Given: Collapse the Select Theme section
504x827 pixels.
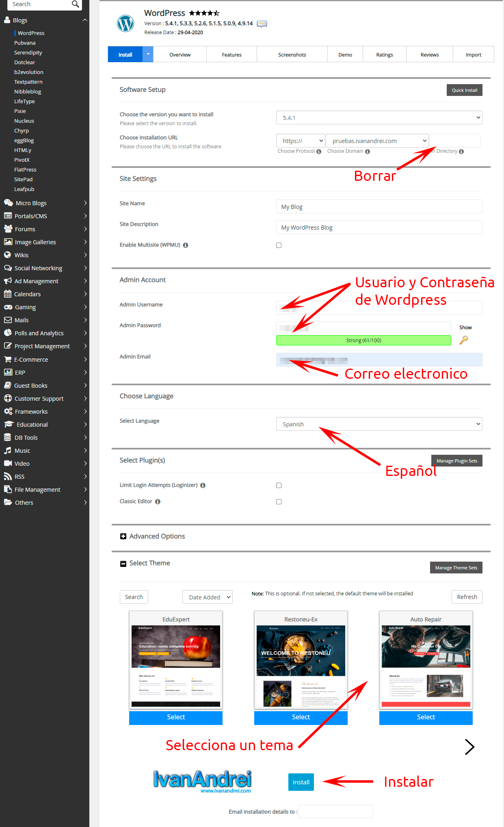Looking at the screenshot, I should click(x=123, y=564).
